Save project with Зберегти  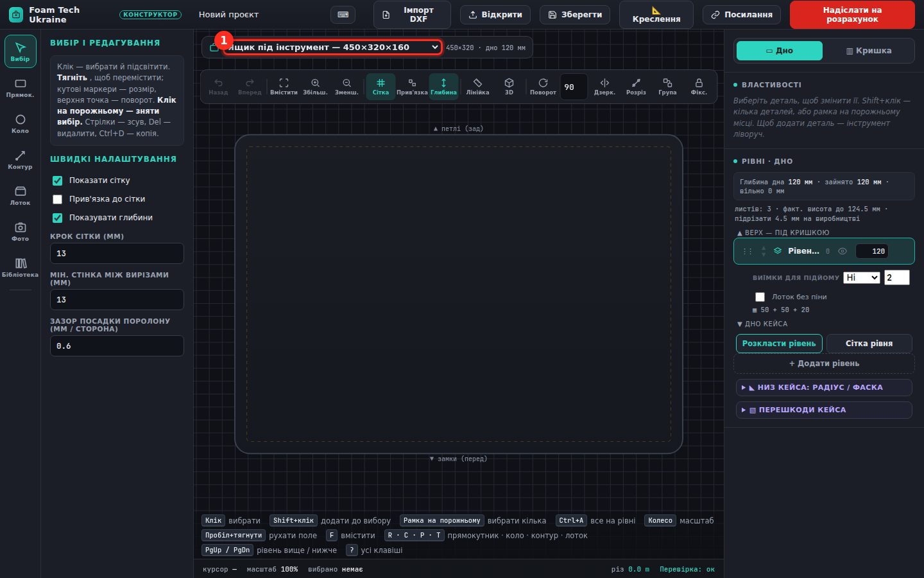575,15
